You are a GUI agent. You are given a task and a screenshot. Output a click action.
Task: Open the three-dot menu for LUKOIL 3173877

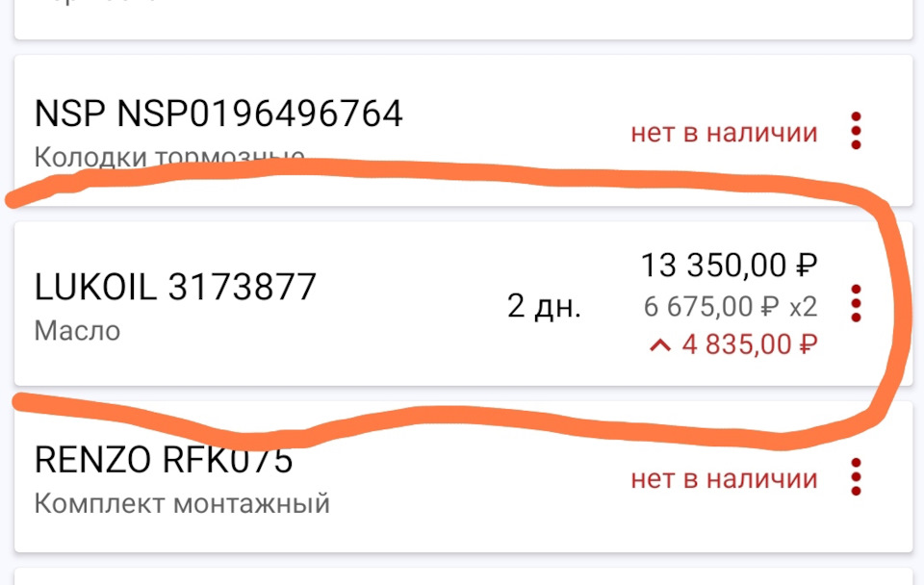pyautogui.click(x=856, y=303)
